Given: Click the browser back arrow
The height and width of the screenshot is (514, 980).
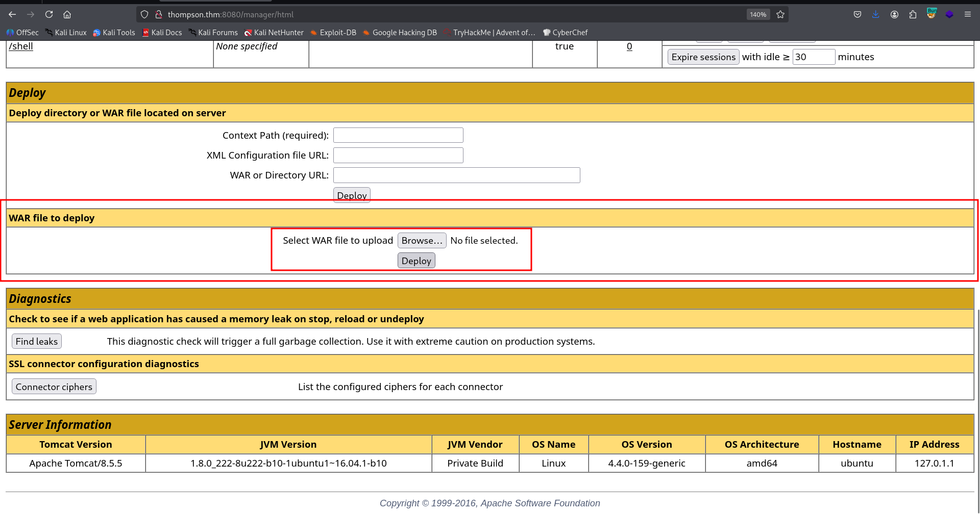Looking at the screenshot, I should pos(12,14).
